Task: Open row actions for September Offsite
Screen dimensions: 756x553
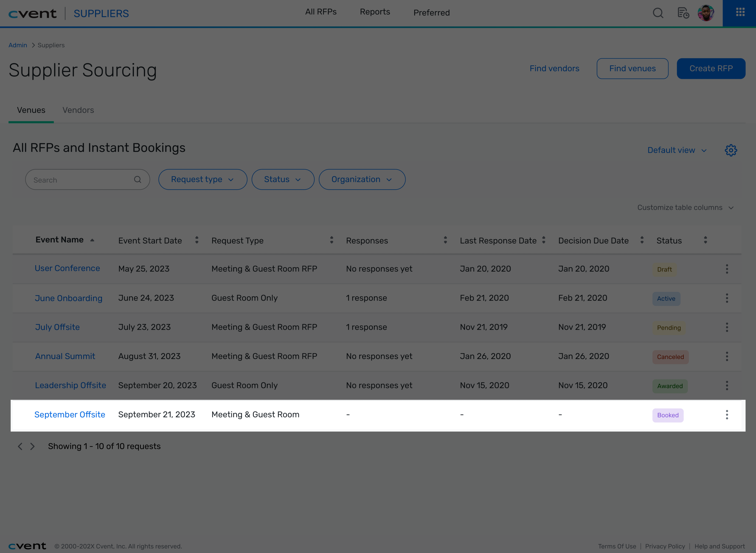Action: point(727,415)
